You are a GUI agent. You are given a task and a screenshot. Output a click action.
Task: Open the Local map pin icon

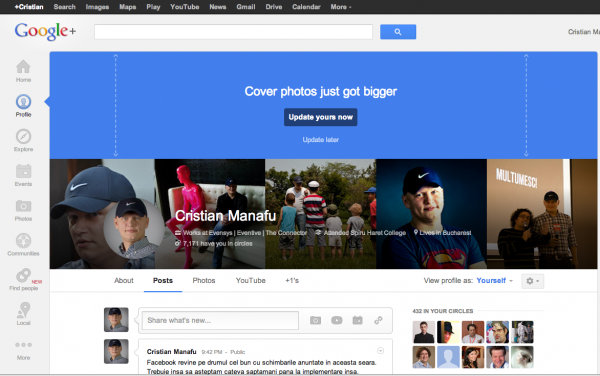tap(23, 314)
